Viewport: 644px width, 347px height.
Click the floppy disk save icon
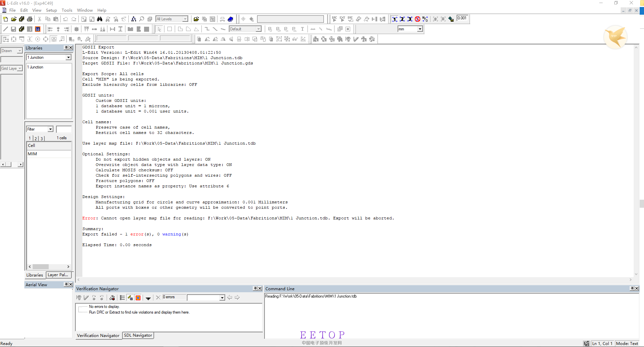point(13,29)
